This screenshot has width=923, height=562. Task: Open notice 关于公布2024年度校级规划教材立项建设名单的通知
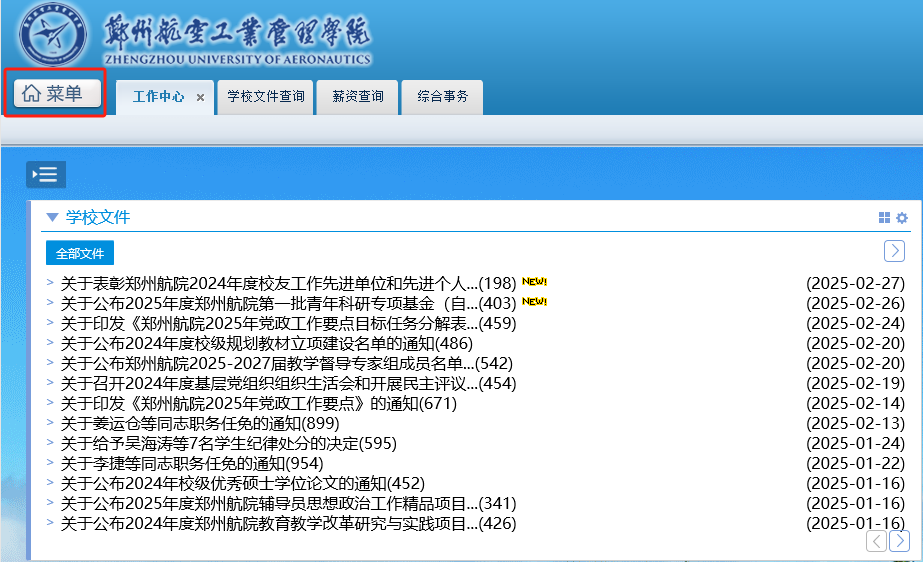(267, 344)
